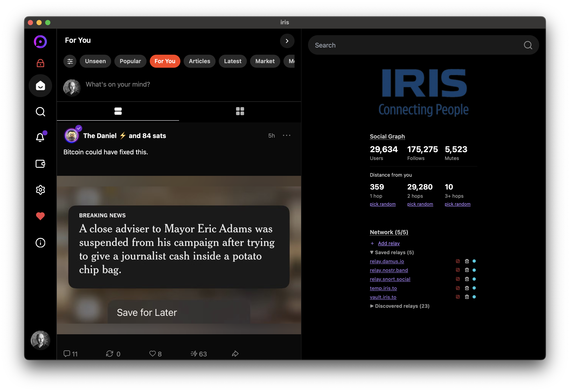Delete relay.damus.io with trash icon
The image size is (570, 392).
[467, 261]
